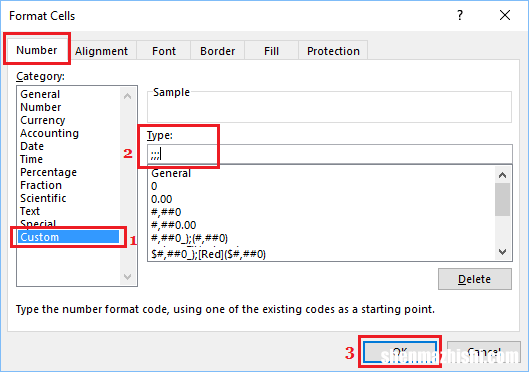
Task: Delete the custom number format
Action: 475,279
